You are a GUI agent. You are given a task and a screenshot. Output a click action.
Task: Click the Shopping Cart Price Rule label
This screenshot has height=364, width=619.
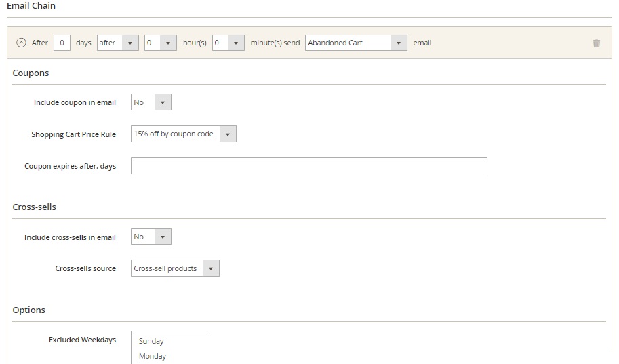pyautogui.click(x=74, y=135)
